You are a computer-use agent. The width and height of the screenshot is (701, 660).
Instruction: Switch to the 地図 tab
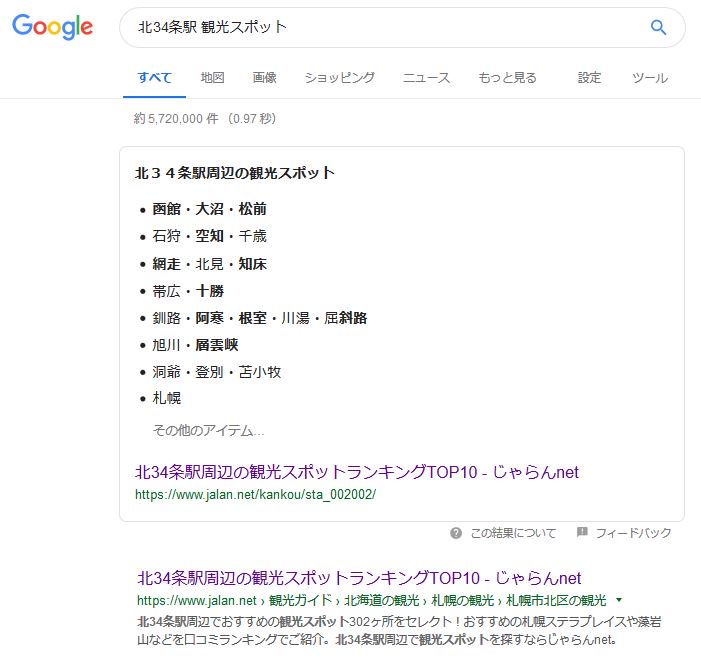click(x=212, y=78)
